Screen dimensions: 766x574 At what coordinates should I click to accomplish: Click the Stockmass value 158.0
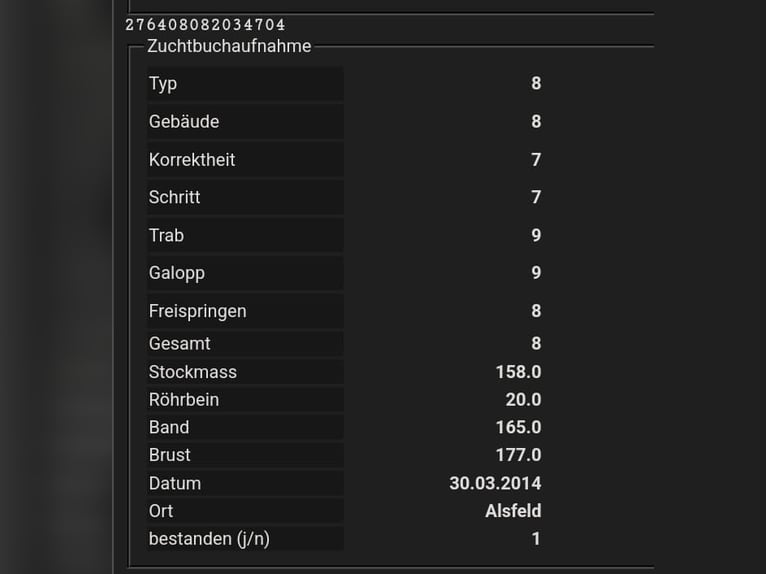pos(518,372)
